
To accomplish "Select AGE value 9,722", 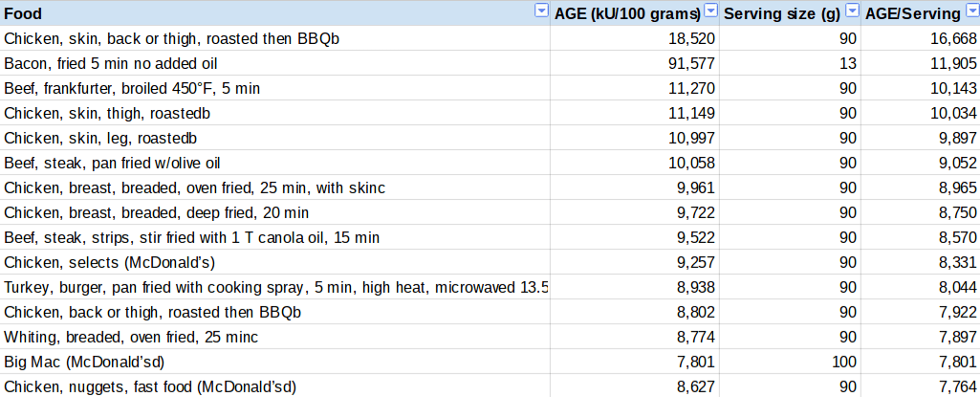I will click(635, 212).
